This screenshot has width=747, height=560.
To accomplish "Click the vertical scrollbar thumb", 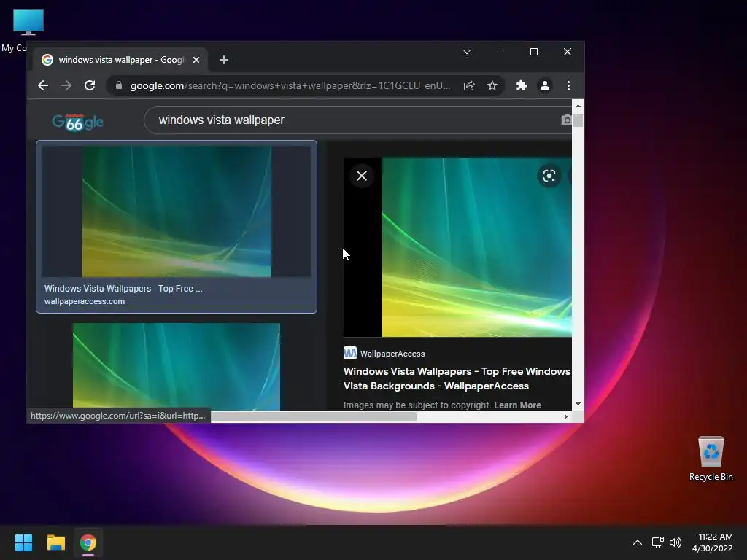I will coord(578,120).
